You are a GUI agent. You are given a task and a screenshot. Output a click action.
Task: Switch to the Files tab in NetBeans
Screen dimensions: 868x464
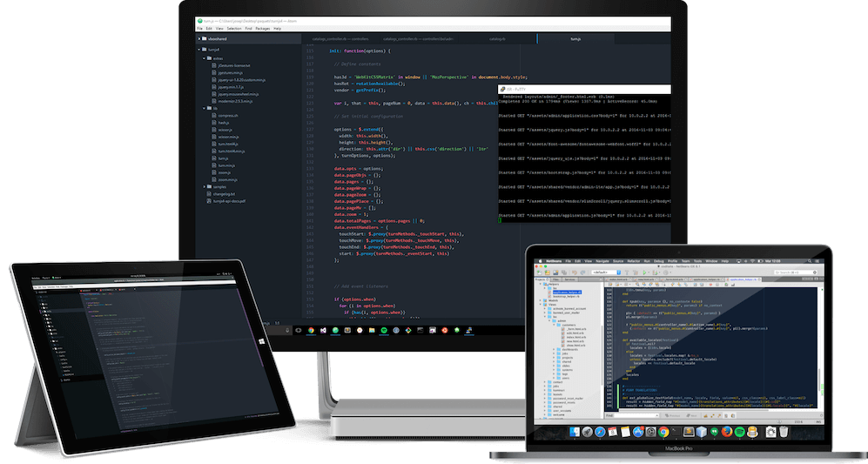[555, 279]
